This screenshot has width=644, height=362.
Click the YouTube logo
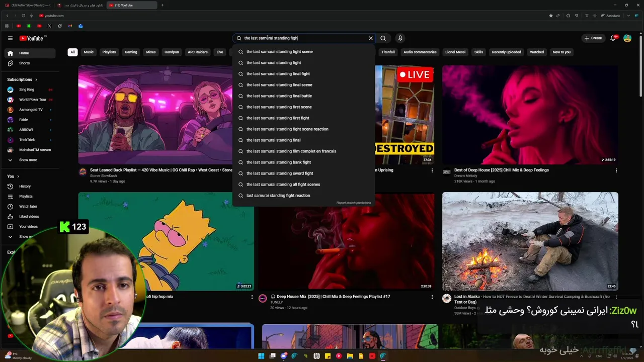click(x=32, y=38)
